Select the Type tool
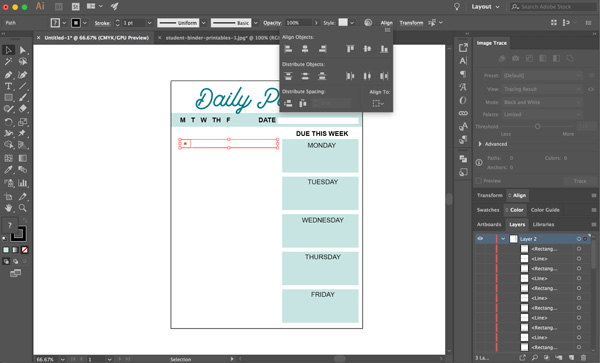The width and height of the screenshot is (600, 363). coord(8,86)
